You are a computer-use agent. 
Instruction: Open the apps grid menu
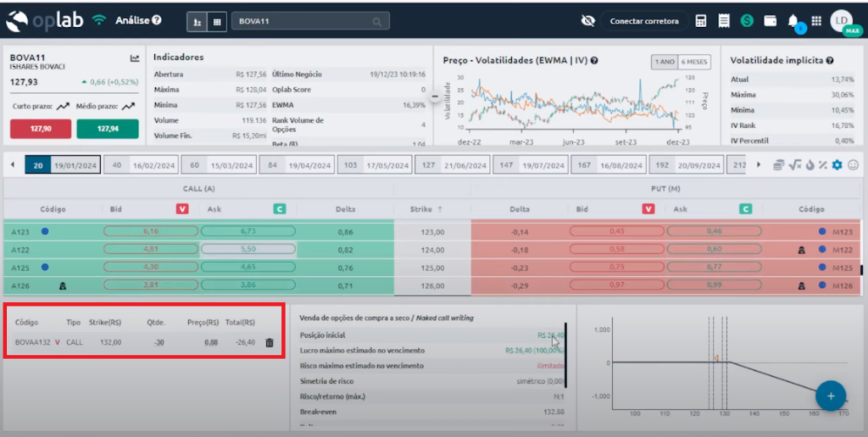(x=816, y=20)
